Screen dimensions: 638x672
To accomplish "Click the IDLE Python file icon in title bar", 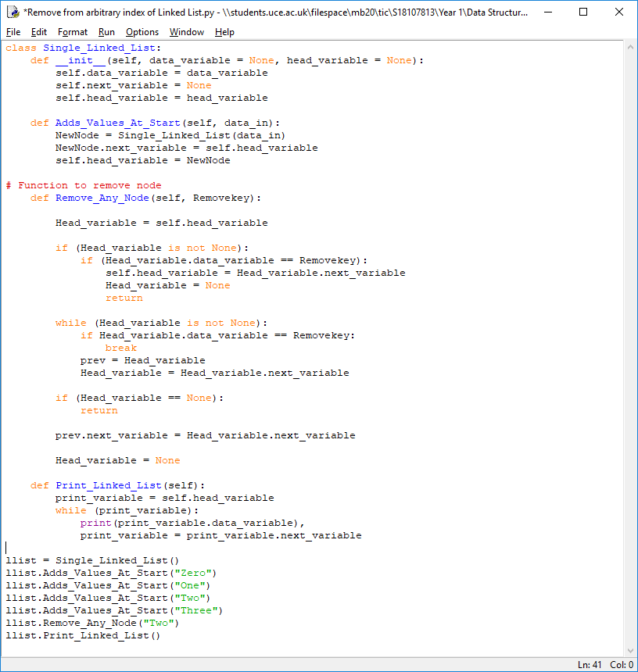I will (x=13, y=13).
